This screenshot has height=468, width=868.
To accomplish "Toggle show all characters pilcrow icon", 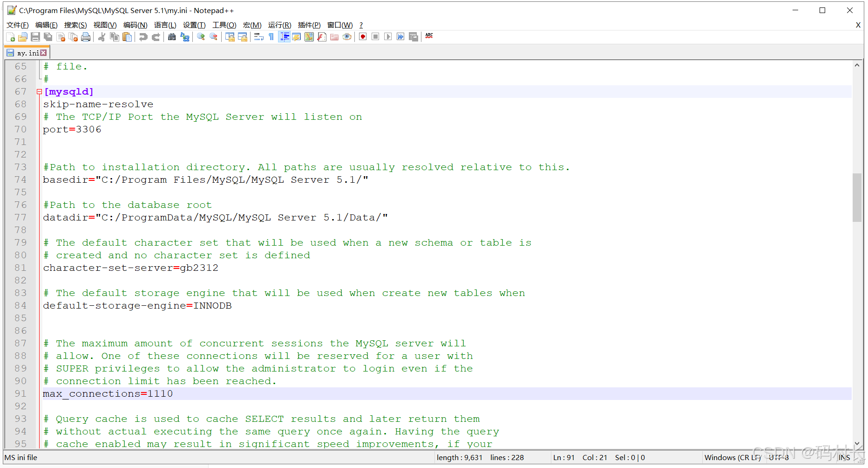I will [x=271, y=37].
